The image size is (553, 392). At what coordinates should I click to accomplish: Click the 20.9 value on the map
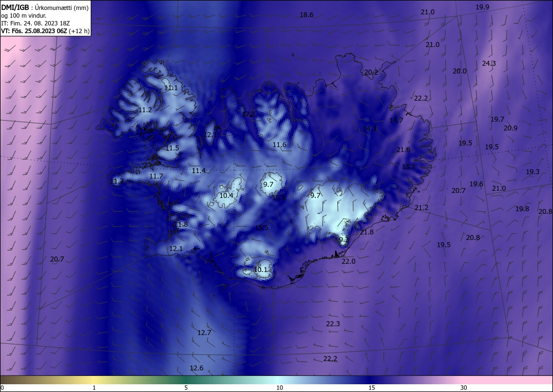[x=510, y=128]
